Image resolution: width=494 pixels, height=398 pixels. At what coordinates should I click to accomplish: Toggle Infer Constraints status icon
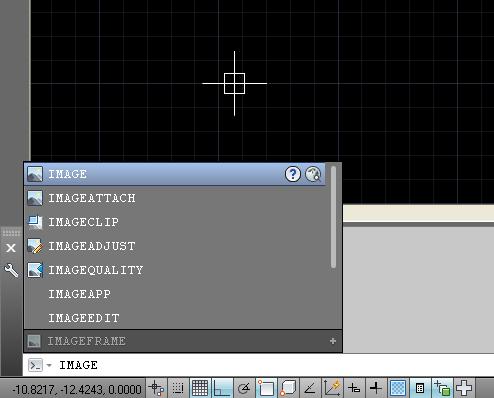click(x=156, y=388)
